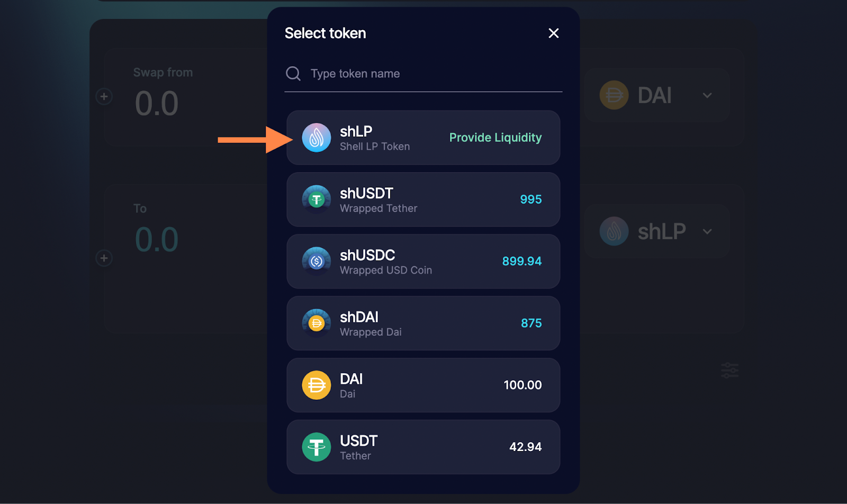Image resolution: width=847 pixels, height=504 pixels.
Task: Click the shDAI wrapped Dai icon
Action: pyautogui.click(x=316, y=323)
